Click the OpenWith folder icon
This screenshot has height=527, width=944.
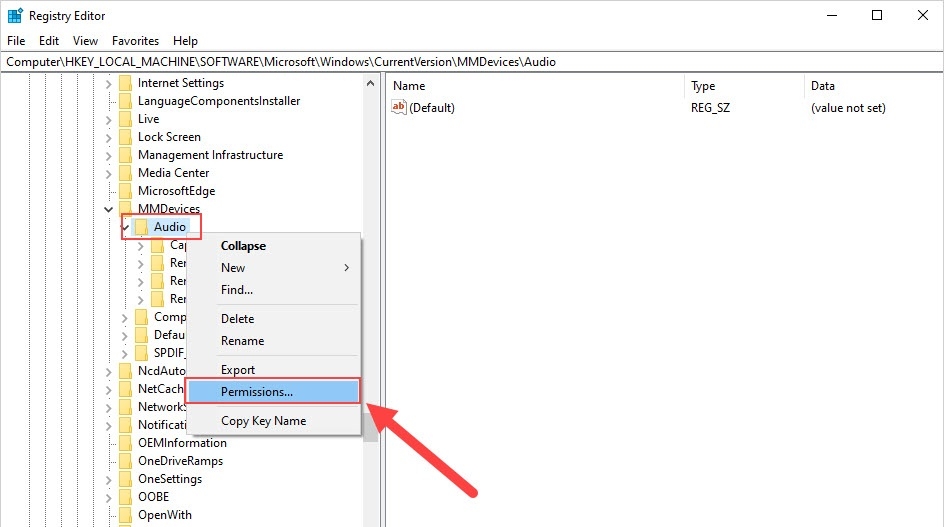tap(125, 516)
